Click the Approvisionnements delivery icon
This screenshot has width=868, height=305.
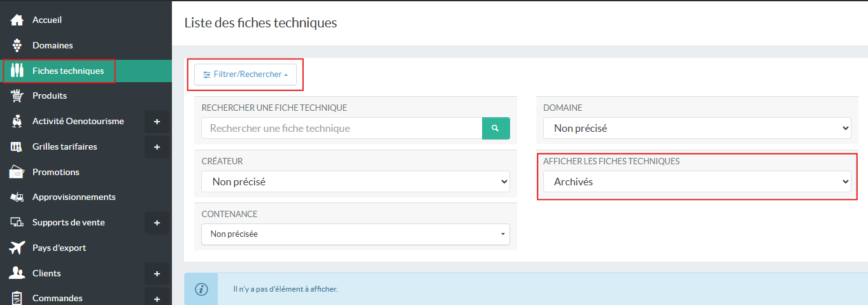(17, 197)
